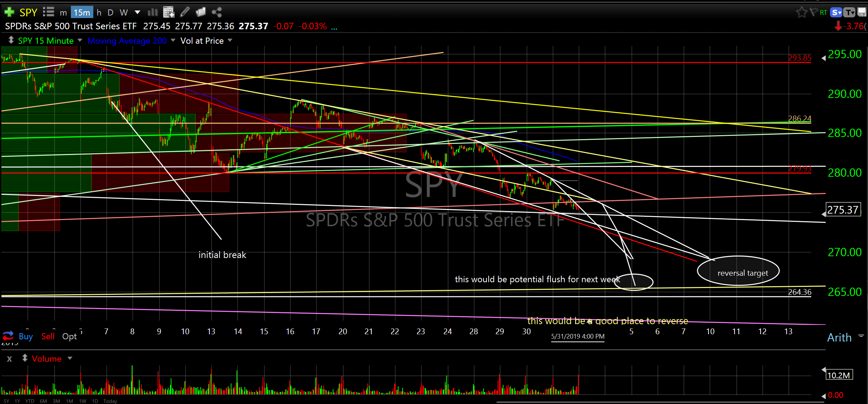Select the 15m timeframe tab
This screenshot has width=868, height=404.
(x=82, y=12)
